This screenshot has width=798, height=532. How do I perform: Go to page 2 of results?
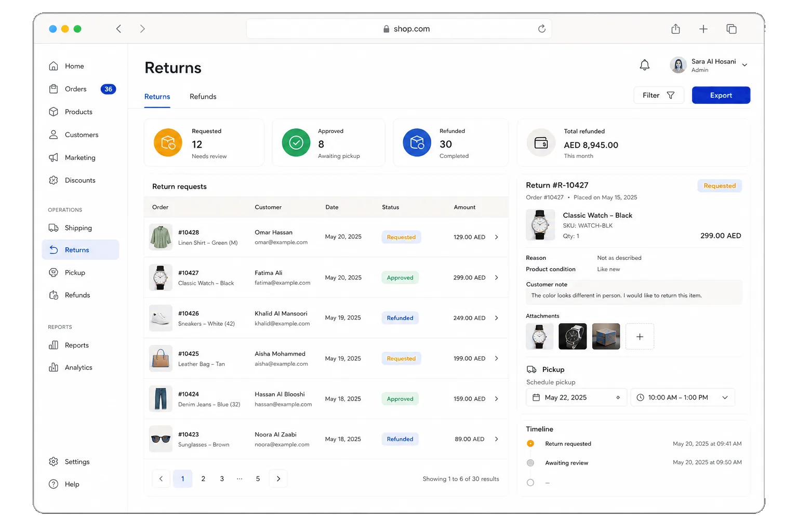click(x=203, y=478)
